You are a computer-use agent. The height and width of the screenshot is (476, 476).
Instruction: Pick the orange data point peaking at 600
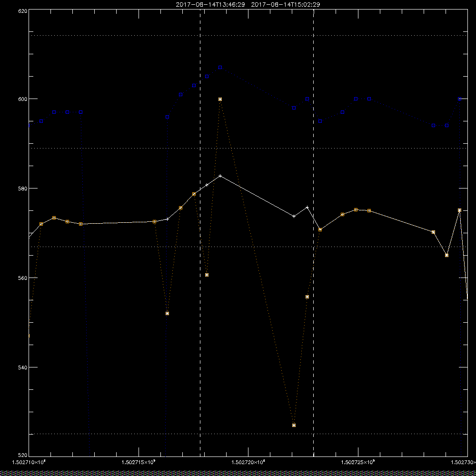(x=220, y=99)
